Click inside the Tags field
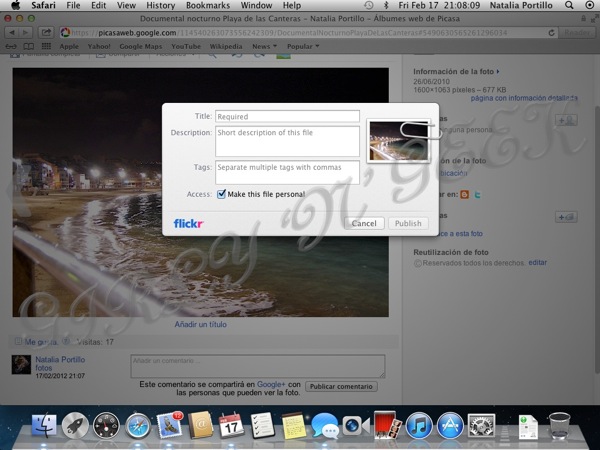Screen dimensions: 600x450 [x=287, y=173]
